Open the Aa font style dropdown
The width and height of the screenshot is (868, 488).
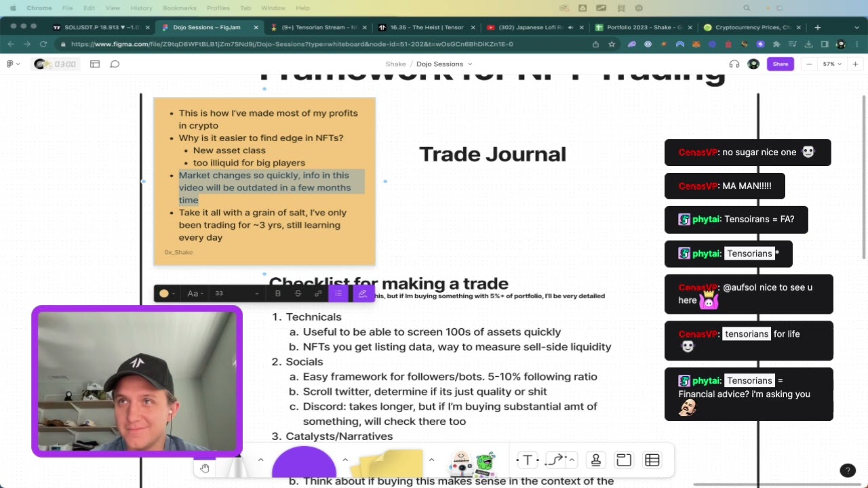pos(195,293)
